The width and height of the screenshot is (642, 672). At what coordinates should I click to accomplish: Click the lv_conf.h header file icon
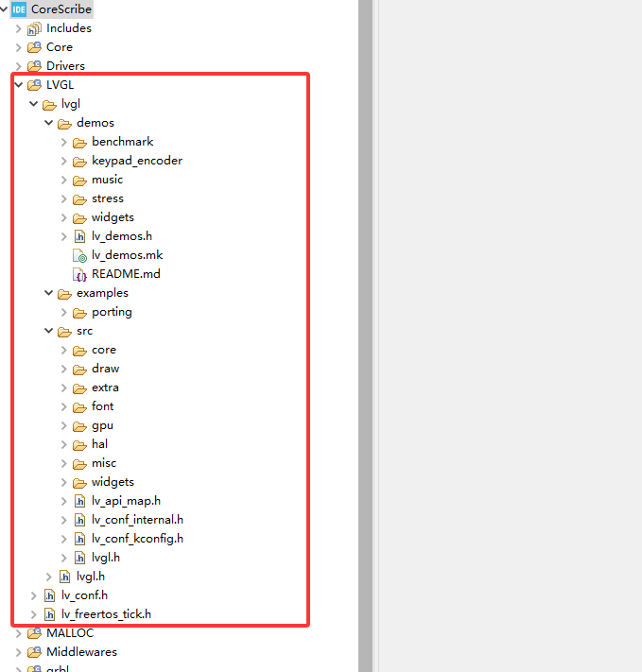click(50, 595)
